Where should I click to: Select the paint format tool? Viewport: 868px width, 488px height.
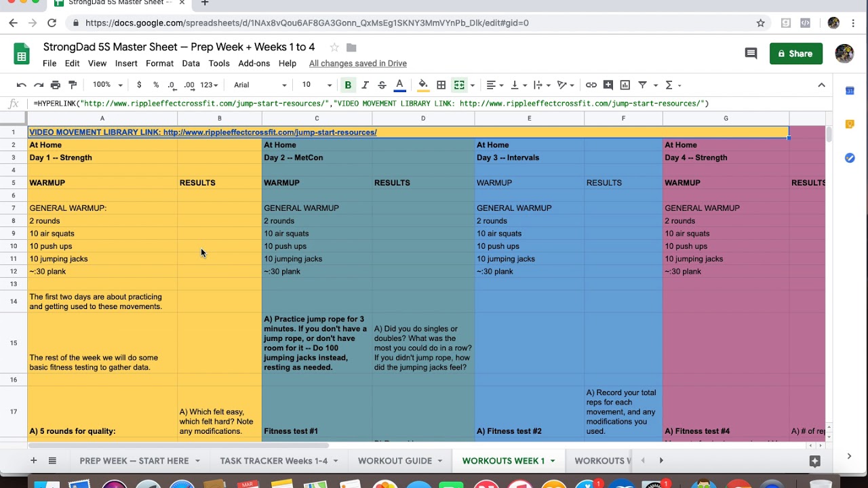[x=73, y=85]
